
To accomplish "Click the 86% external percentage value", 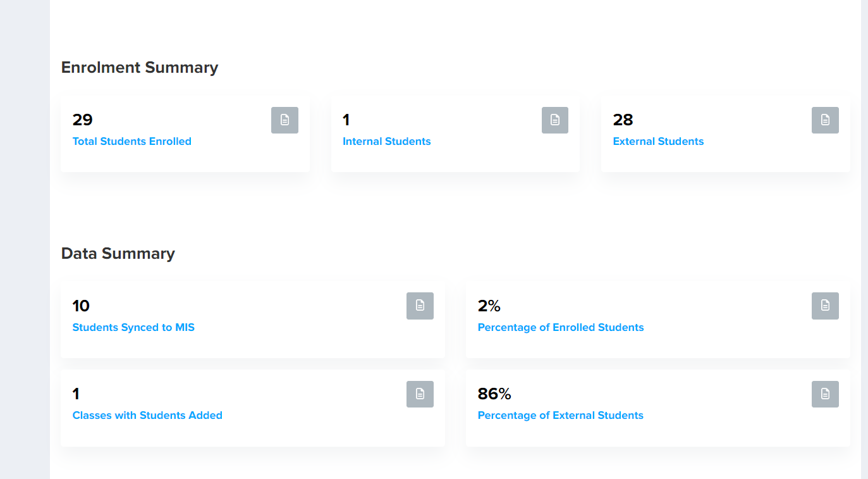I will [494, 394].
